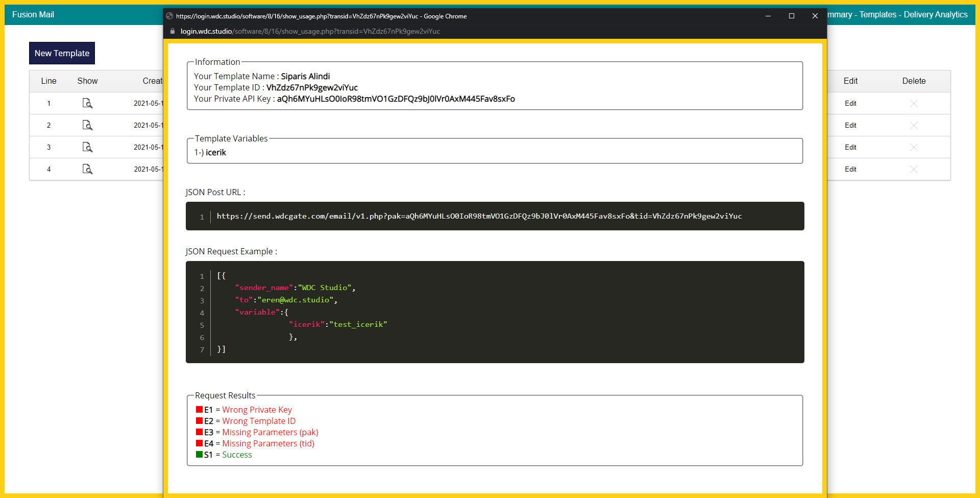Open the show icon for line 4
The height and width of the screenshot is (498, 980).
pos(87,169)
